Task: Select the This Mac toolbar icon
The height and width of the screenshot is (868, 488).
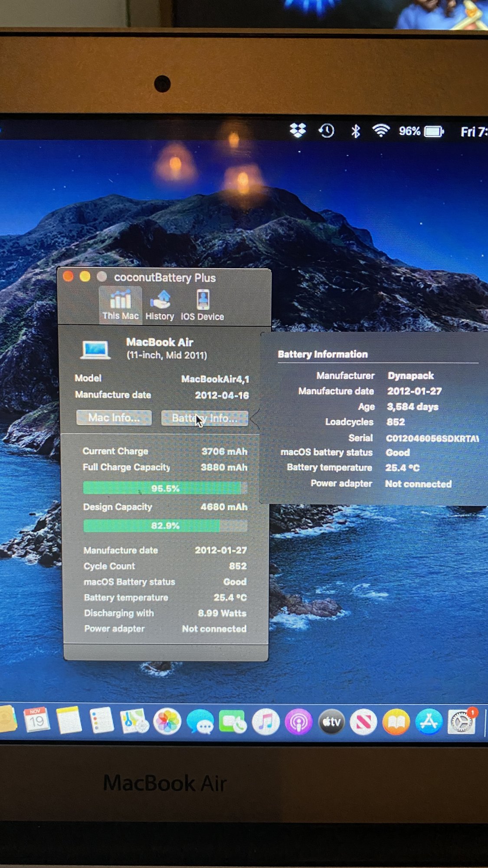Action: click(x=120, y=305)
